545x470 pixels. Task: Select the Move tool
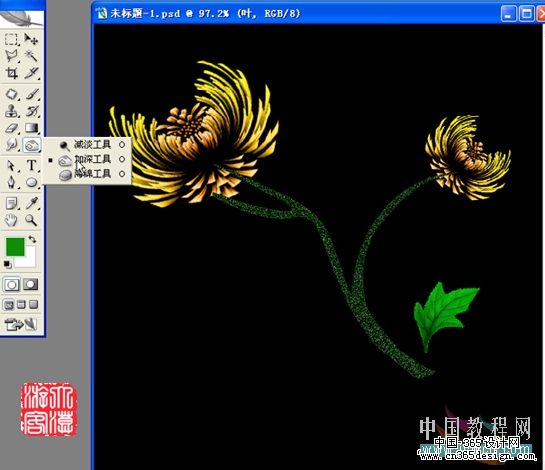[31, 39]
